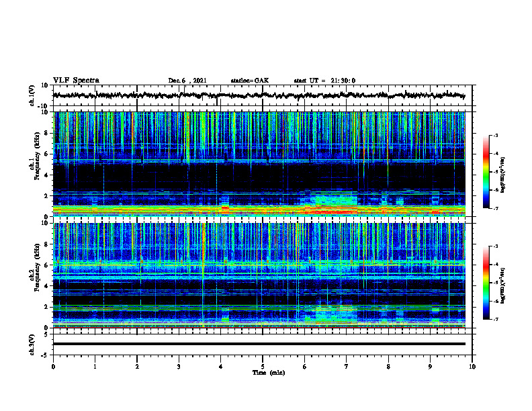Click the "ch.1(V)" waveform axis label
The width and height of the screenshot is (532, 411).
pyautogui.click(x=32, y=95)
